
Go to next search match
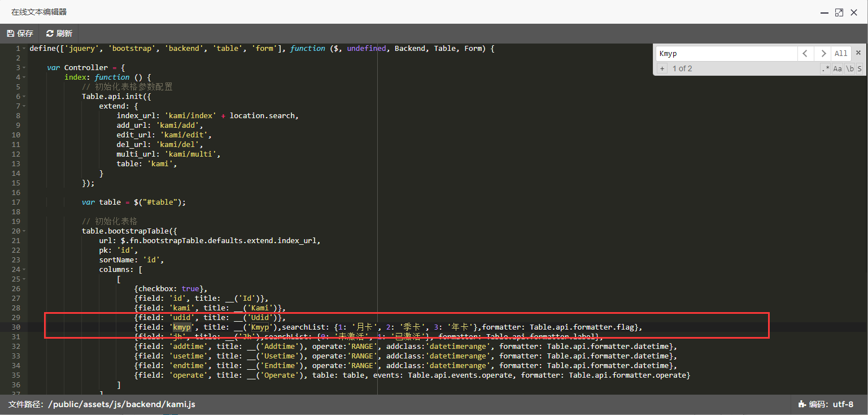(823, 54)
